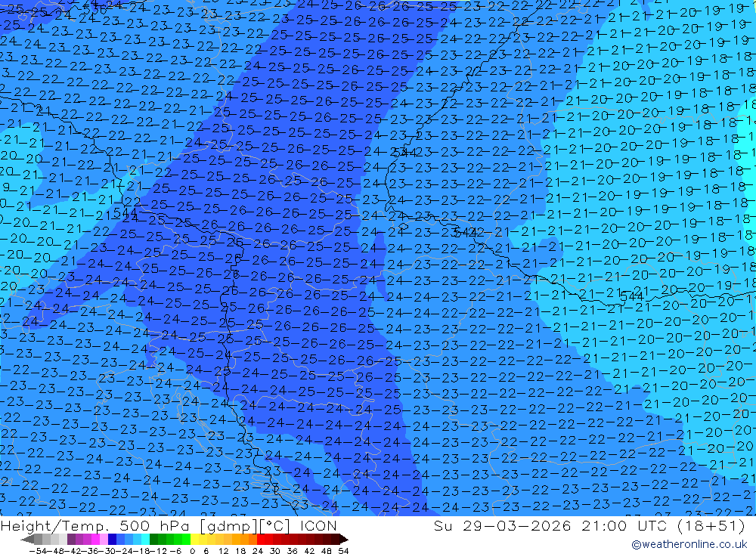Image resolution: width=756 pixels, height=554 pixels.
Task: Select the dark green swatch at -12
Action: pos(153,540)
